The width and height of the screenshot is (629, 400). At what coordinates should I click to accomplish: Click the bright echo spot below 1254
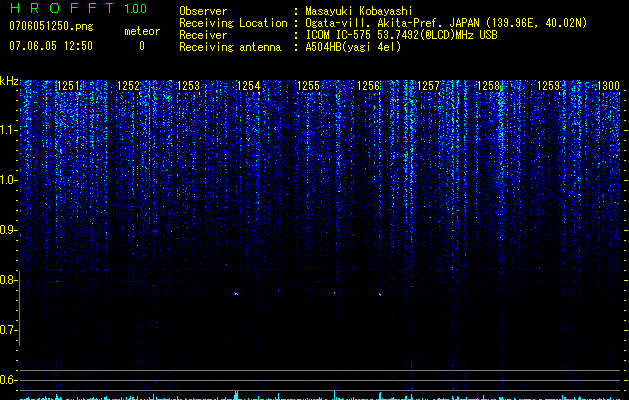pos(236,294)
